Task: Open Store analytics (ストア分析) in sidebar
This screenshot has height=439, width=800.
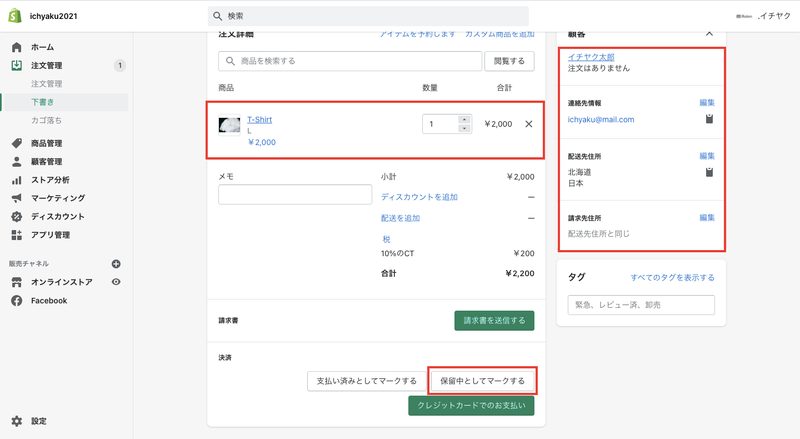Action: click(50, 180)
